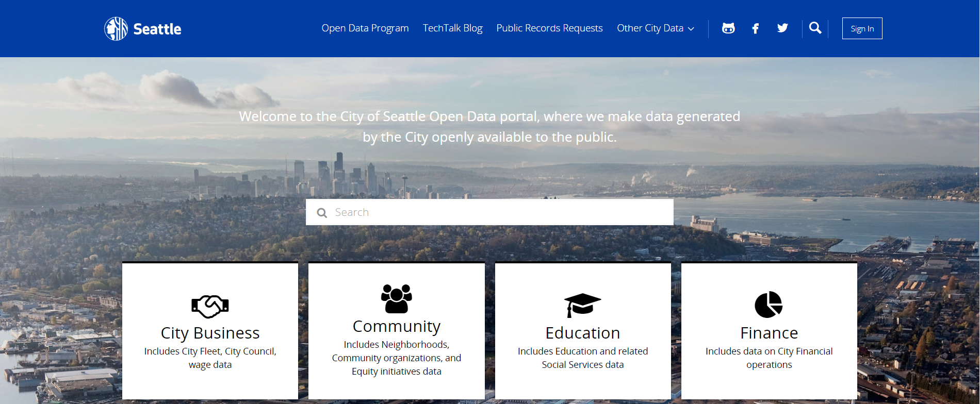This screenshot has height=404, width=980.
Task: Open the Education category heading
Action: pos(583,333)
